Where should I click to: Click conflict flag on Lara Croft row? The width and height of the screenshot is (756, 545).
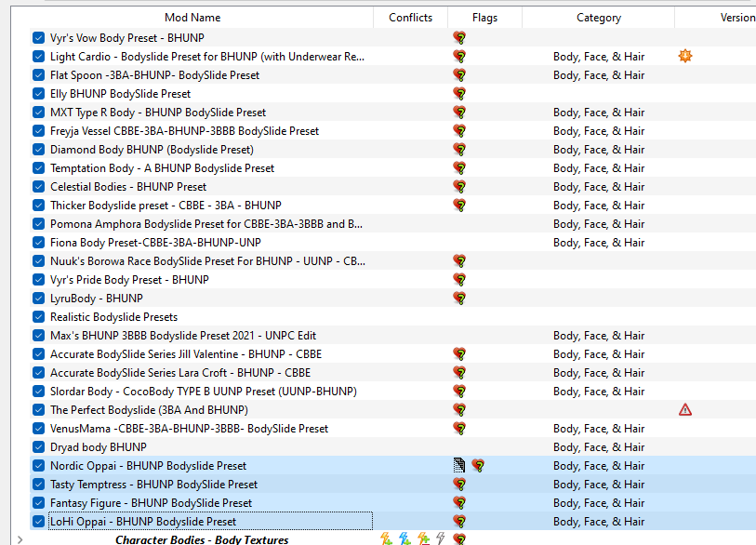460,373
